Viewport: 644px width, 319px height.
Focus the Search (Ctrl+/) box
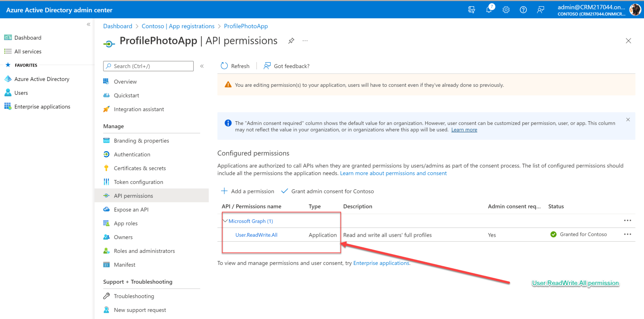[149, 66]
